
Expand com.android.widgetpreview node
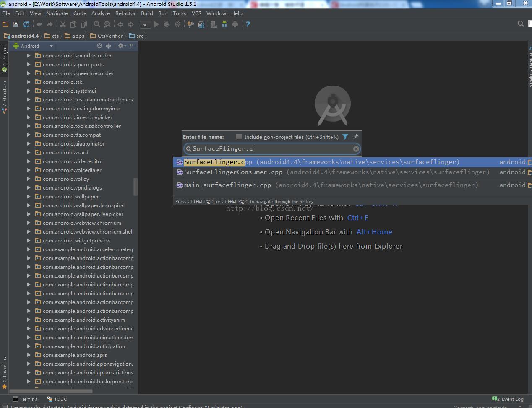(x=29, y=240)
